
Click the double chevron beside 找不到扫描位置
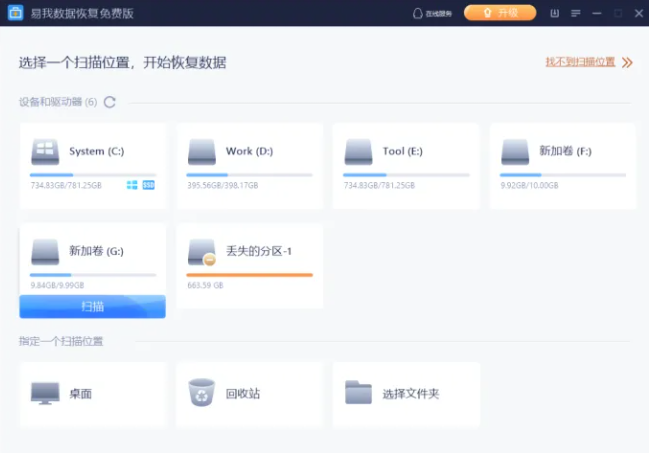tap(627, 62)
